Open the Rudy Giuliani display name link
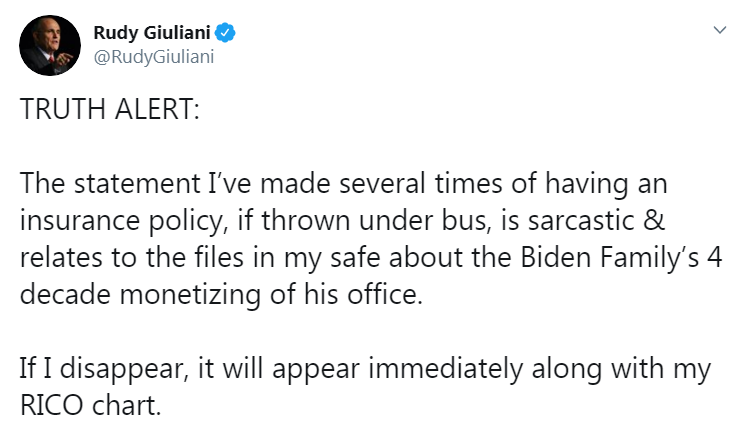743x430 pixels. tap(159, 34)
